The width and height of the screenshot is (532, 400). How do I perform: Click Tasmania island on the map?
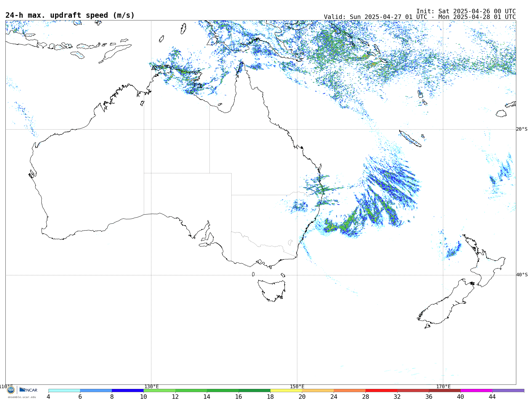[x=272, y=291]
